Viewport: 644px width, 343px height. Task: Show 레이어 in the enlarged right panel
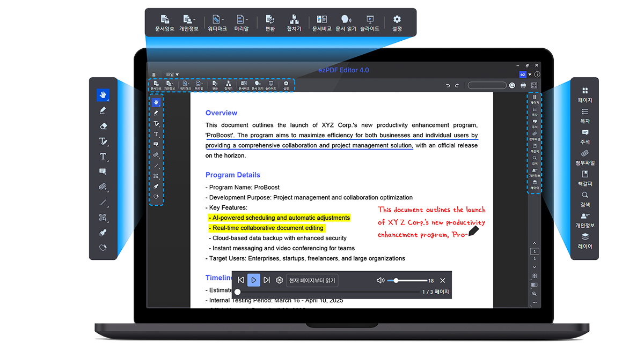(x=585, y=241)
